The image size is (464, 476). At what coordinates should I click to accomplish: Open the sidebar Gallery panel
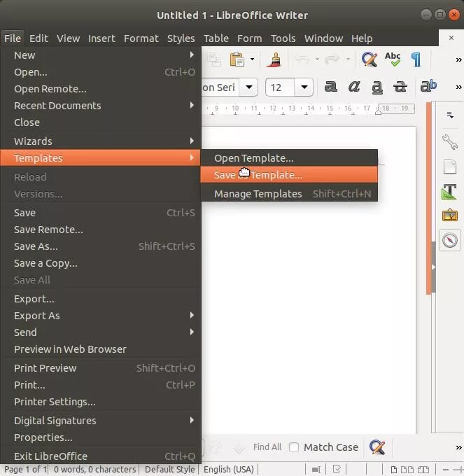pos(450,215)
